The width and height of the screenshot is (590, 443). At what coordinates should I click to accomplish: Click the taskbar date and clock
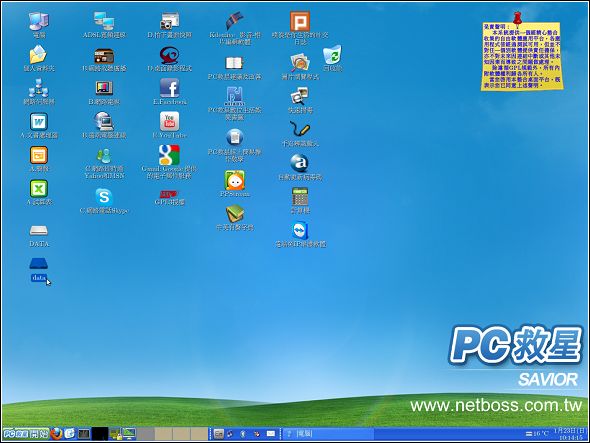click(570, 434)
